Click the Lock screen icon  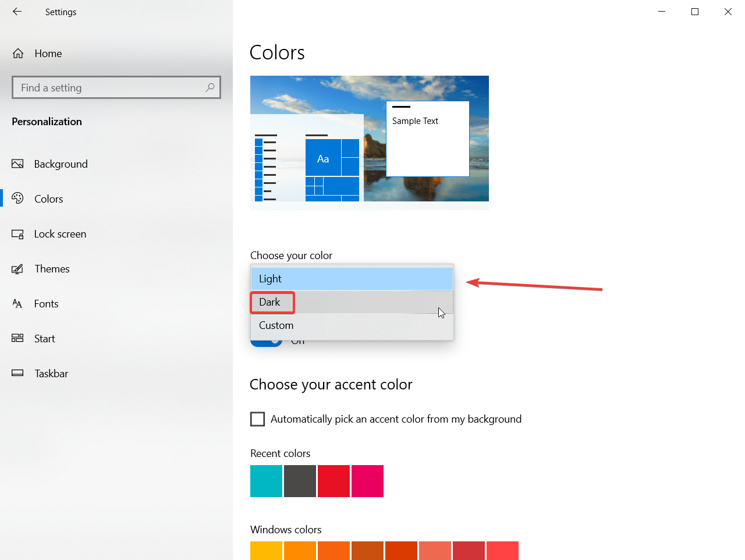click(17, 234)
